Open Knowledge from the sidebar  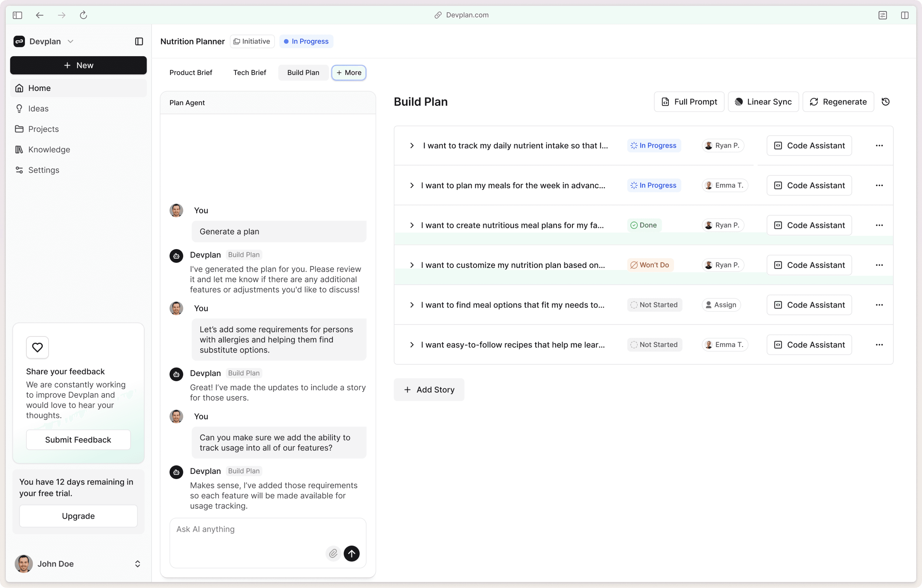pyautogui.click(x=49, y=149)
